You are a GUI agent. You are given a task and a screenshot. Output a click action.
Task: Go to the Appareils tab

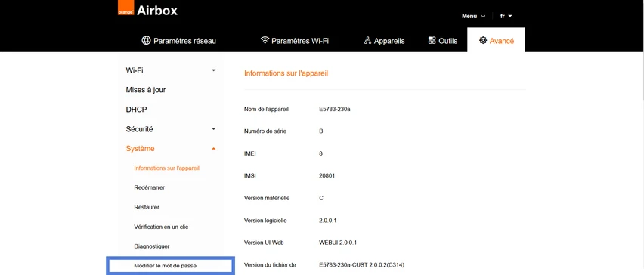click(385, 41)
